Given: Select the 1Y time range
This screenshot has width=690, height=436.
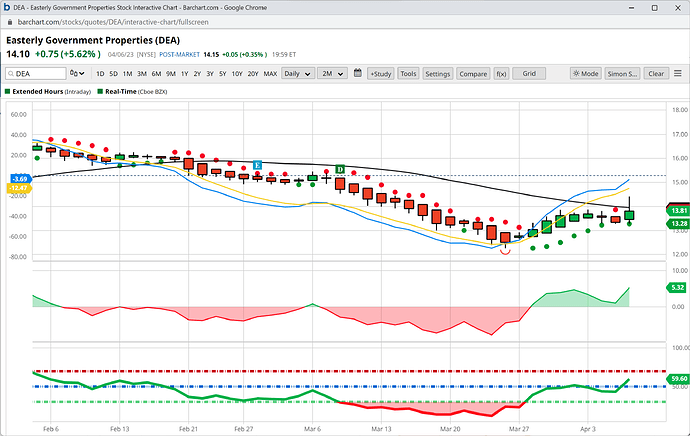Looking at the screenshot, I should point(185,73).
